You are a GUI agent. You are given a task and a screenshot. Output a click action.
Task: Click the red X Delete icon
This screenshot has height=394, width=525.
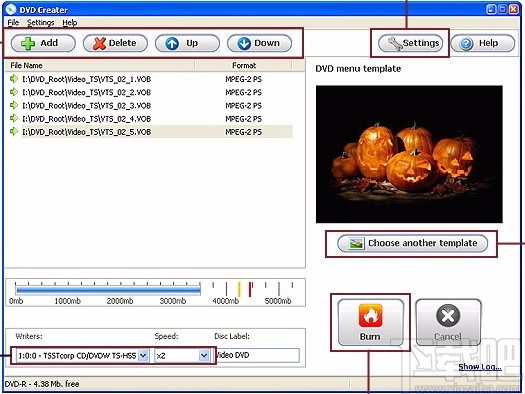(x=99, y=44)
